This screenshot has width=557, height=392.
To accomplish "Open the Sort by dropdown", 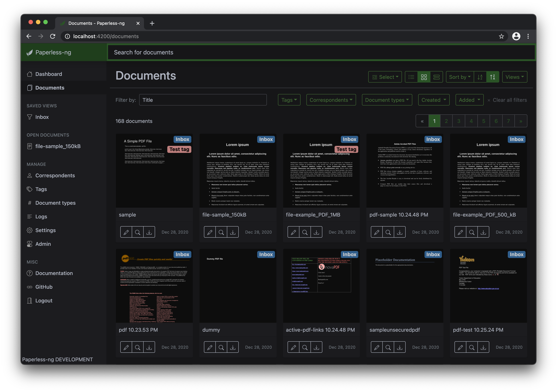I will pyautogui.click(x=459, y=77).
